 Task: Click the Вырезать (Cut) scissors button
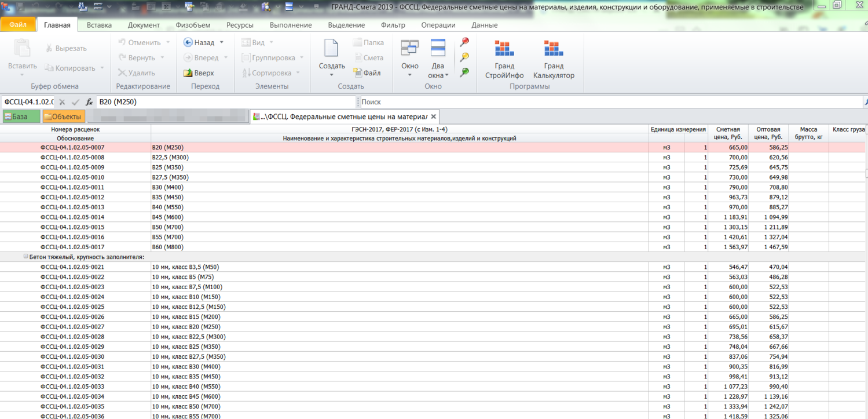66,48
